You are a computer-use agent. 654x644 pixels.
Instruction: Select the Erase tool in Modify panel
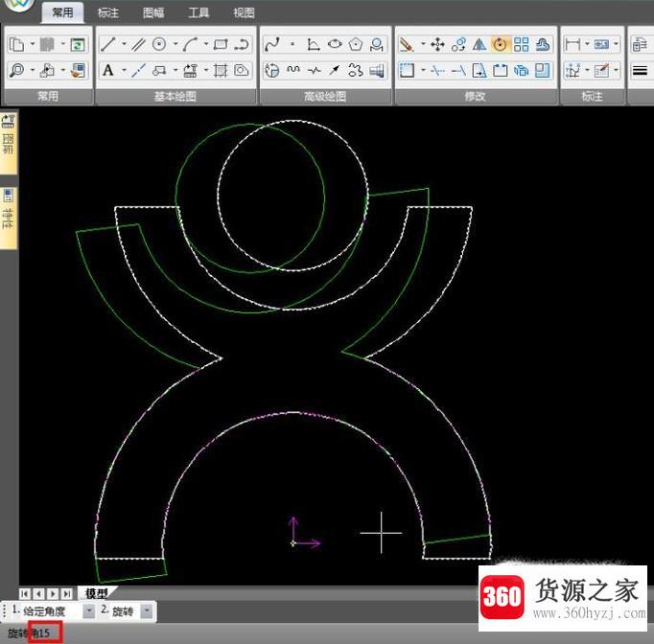(407, 44)
